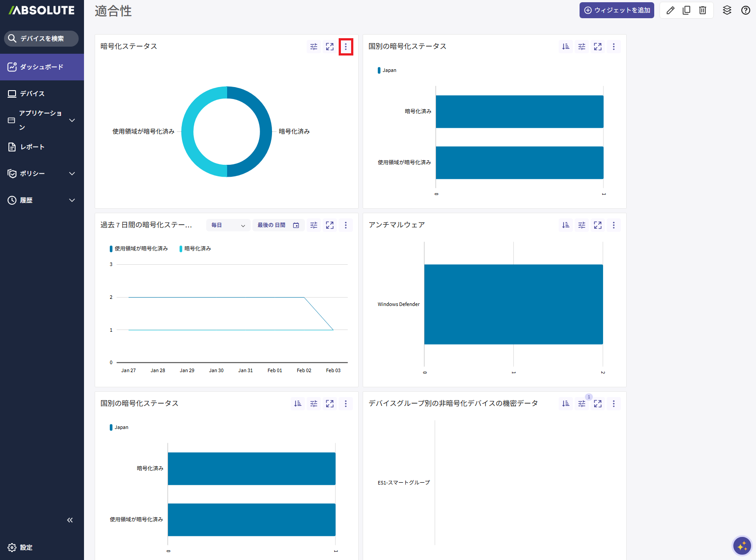Toggle the 使用領域が暗号化済み legend in line chart

point(139,249)
